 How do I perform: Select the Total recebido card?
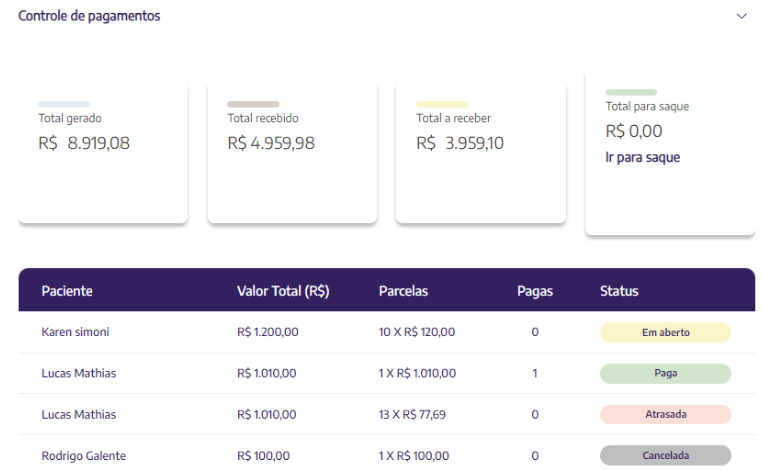(x=292, y=153)
